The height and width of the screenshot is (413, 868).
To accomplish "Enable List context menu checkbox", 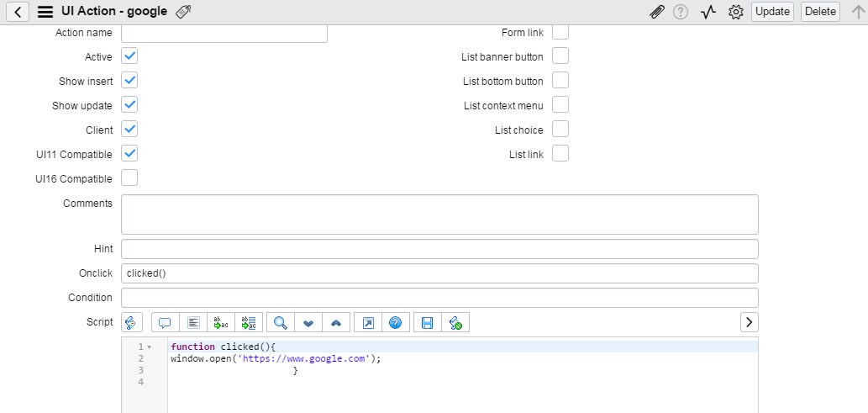I will tap(560, 105).
